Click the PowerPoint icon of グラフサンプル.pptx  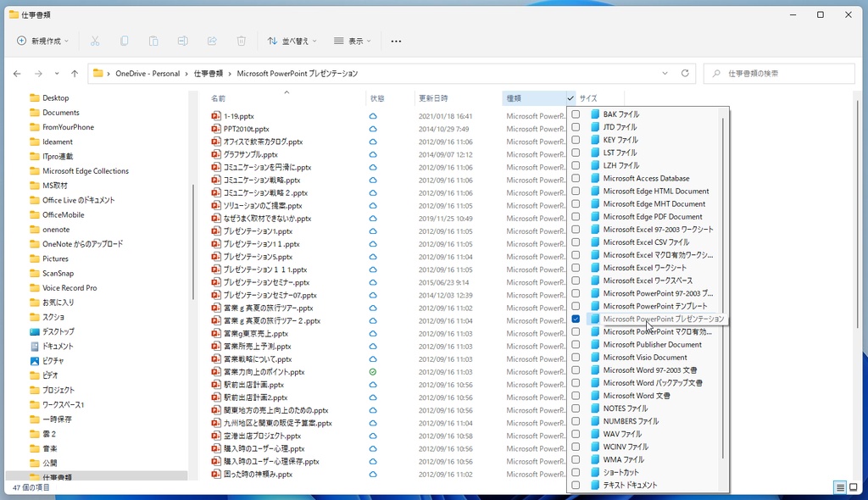(216, 154)
